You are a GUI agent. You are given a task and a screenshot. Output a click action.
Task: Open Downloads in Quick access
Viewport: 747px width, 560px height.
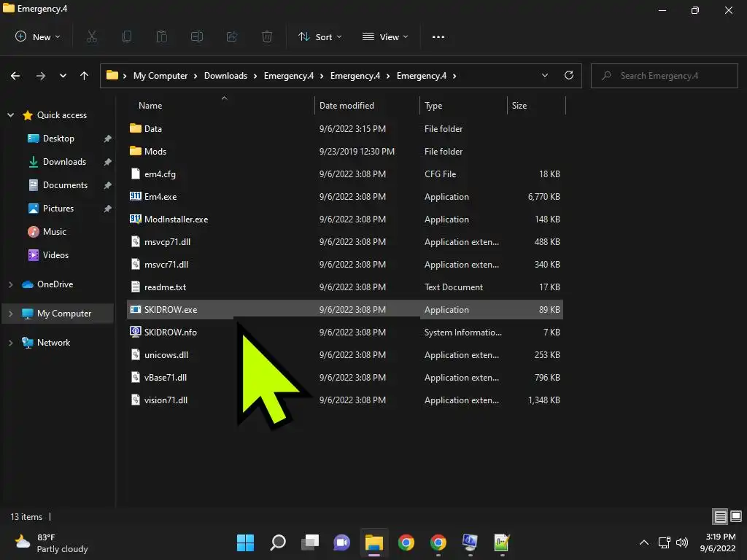coord(64,162)
